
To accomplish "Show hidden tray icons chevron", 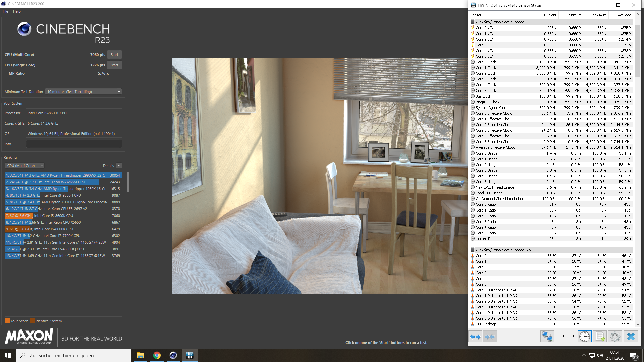I will pos(584,355).
